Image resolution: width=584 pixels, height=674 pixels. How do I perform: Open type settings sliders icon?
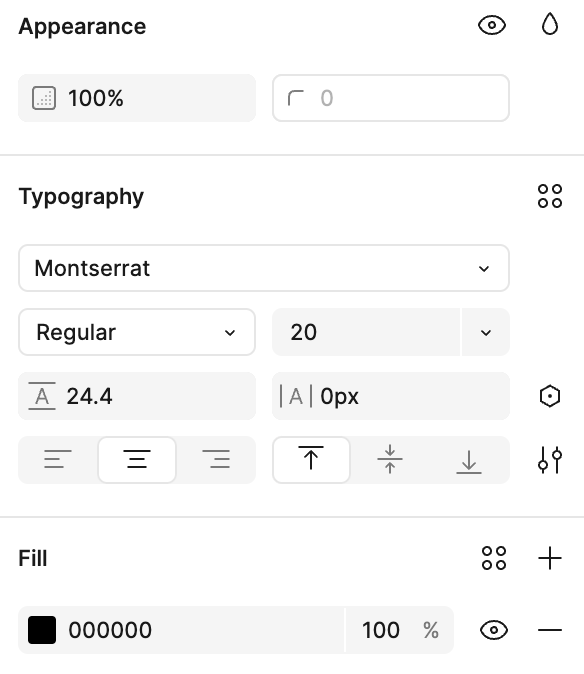coord(550,460)
